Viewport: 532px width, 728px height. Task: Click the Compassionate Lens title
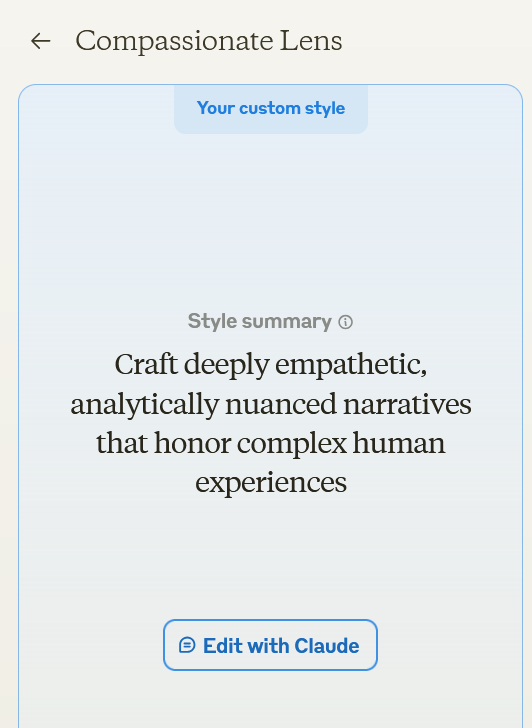pos(209,41)
